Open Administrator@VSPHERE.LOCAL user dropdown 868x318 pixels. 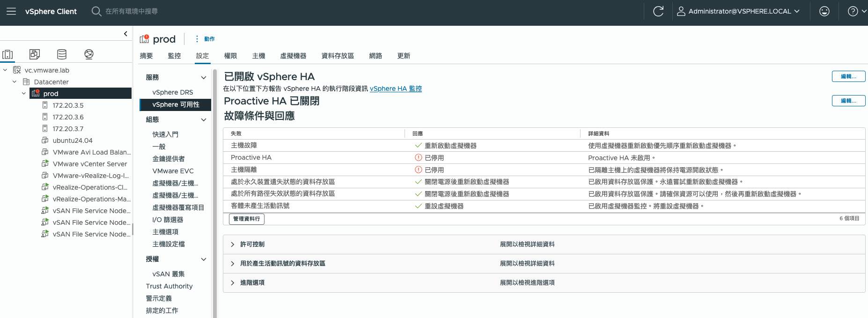[744, 11]
